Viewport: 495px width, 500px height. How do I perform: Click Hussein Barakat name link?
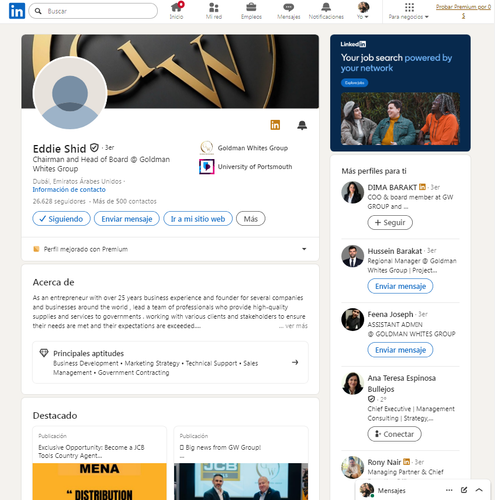click(x=395, y=251)
